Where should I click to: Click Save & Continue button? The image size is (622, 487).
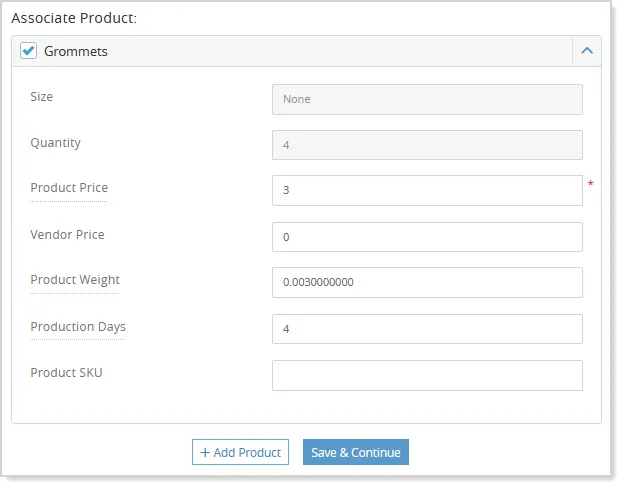pyautogui.click(x=356, y=452)
